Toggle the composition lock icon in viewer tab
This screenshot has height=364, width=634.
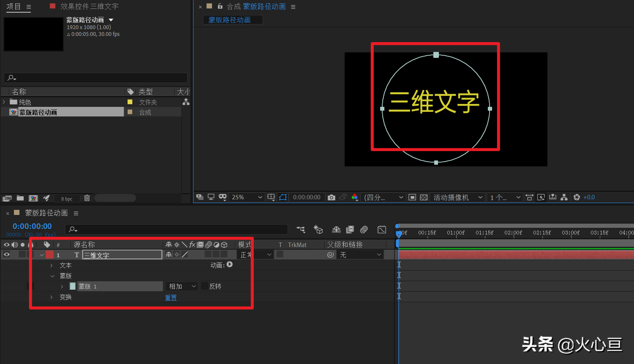(x=220, y=6)
